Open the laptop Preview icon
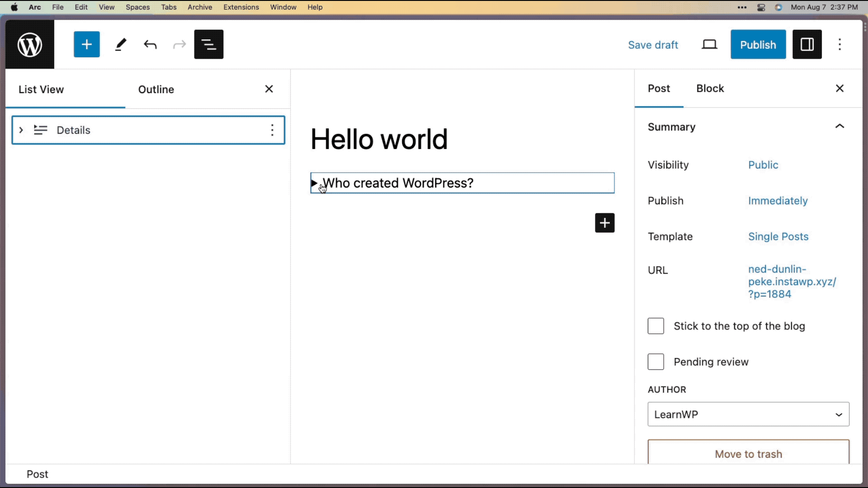Viewport: 868px width, 488px height. click(x=709, y=44)
